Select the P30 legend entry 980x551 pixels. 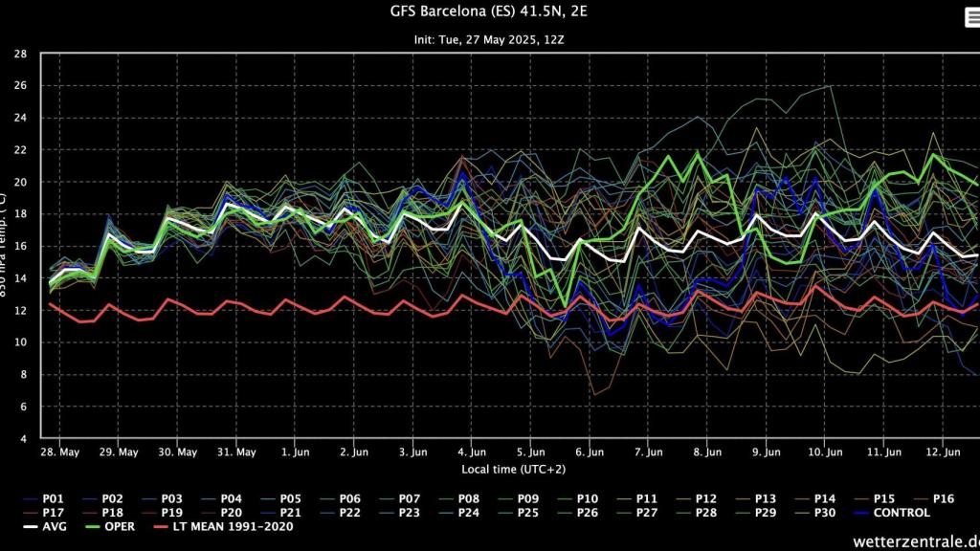[825, 513]
